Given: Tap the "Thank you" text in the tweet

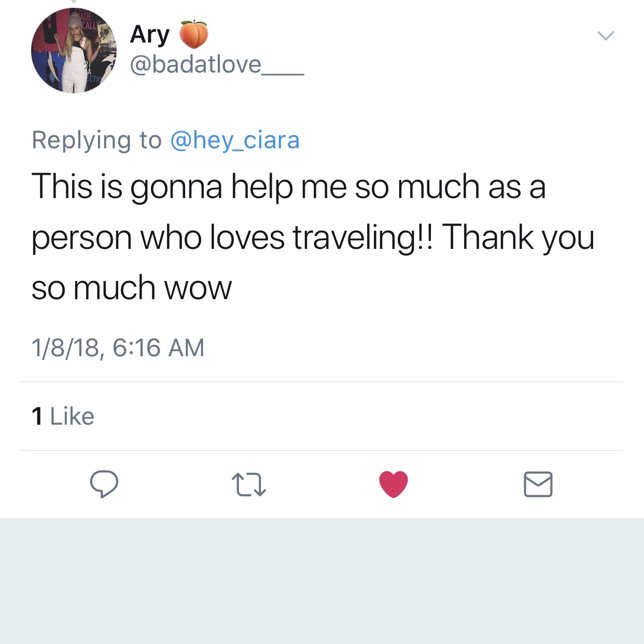Looking at the screenshot, I should tap(518, 237).
